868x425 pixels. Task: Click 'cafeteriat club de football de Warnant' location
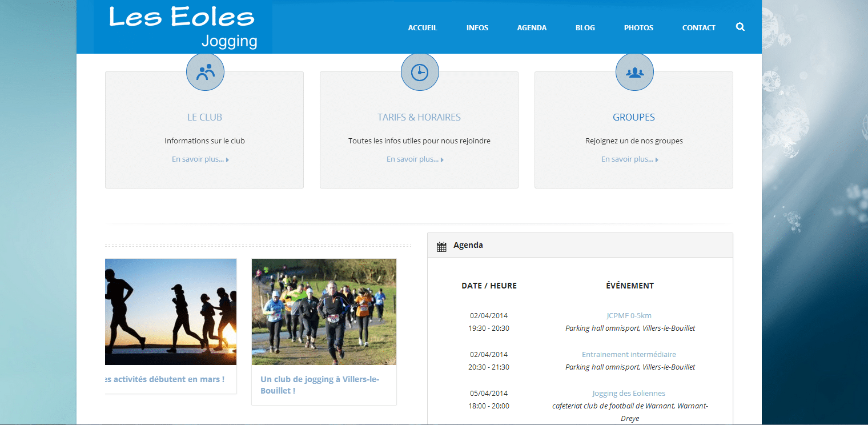click(630, 412)
